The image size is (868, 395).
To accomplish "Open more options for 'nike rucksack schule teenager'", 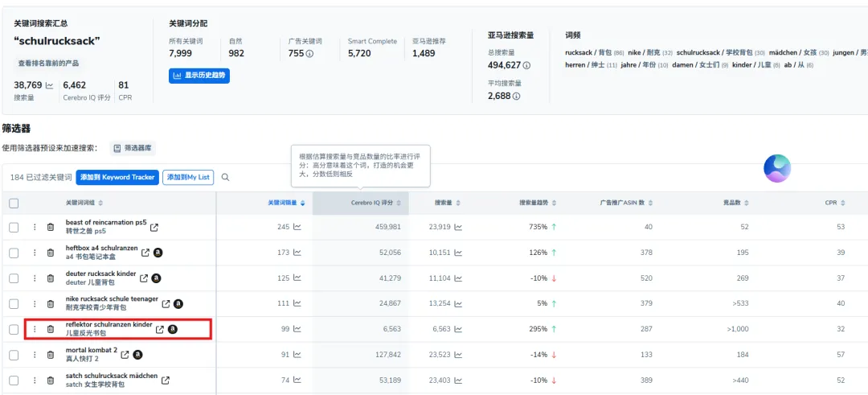I will 35,303.
